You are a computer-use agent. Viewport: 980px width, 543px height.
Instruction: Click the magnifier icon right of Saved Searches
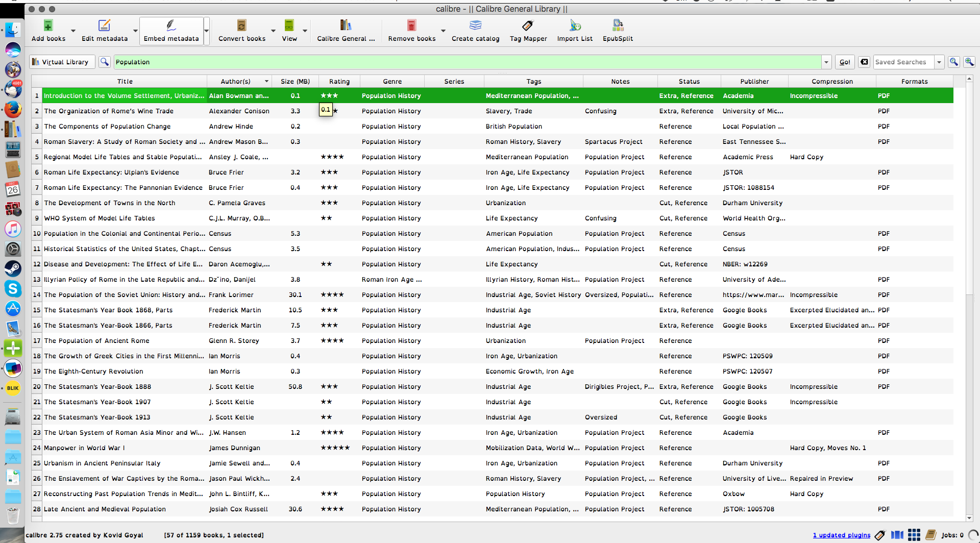pos(953,62)
